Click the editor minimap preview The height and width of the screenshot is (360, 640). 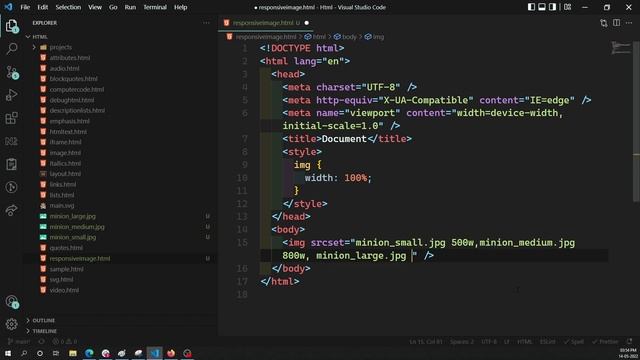pos(621,48)
